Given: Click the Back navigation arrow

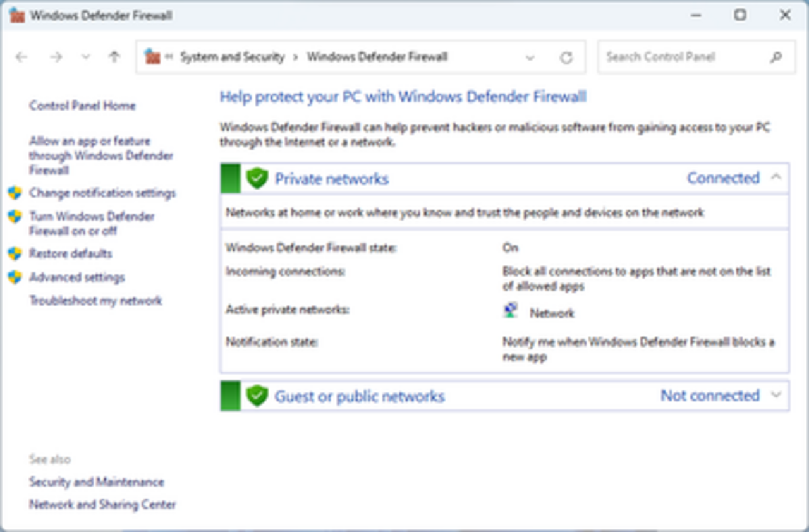Looking at the screenshot, I should pos(21,57).
